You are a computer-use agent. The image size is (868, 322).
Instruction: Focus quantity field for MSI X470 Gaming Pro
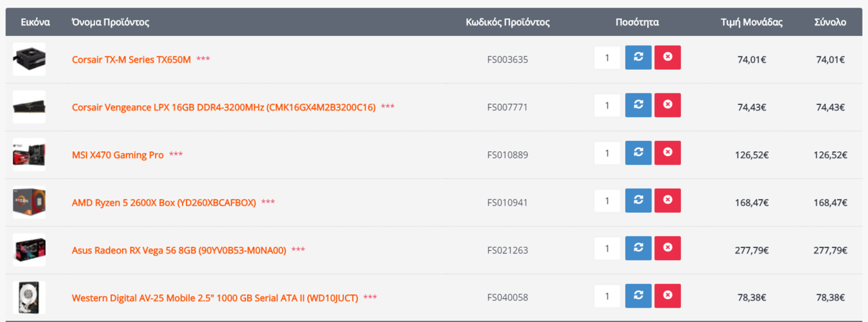coord(607,153)
